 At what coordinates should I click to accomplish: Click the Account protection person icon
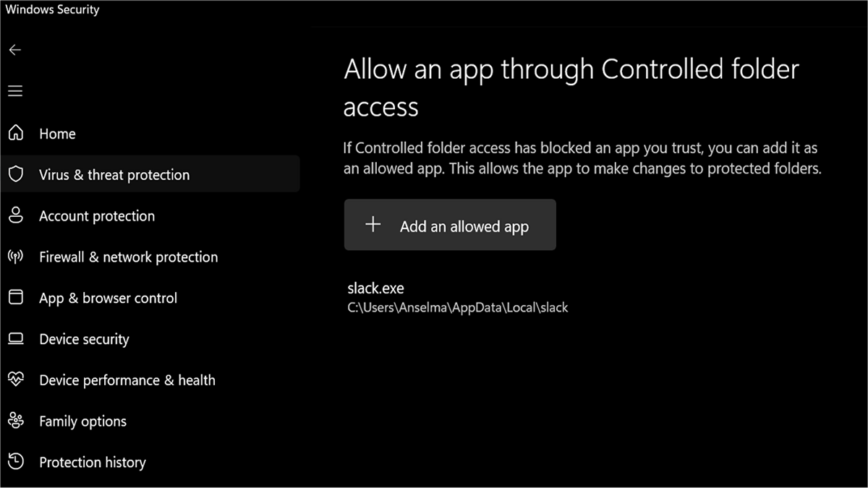point(15,215)
